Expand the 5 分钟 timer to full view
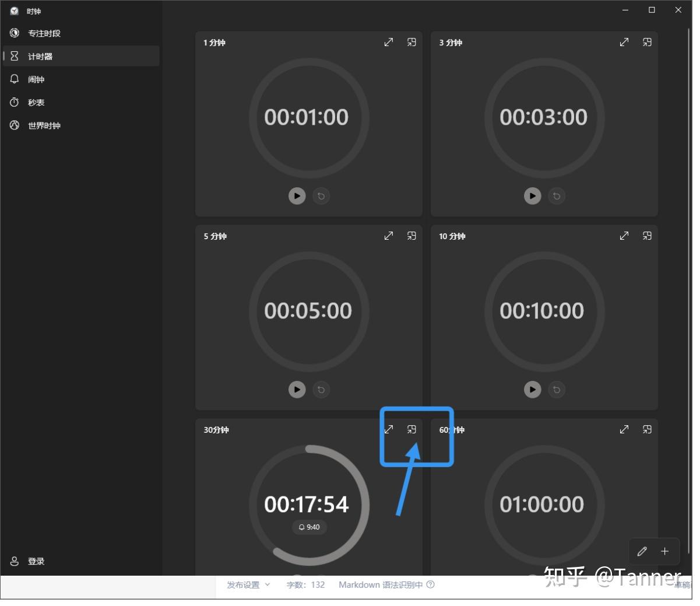The image size is (700, 606). pyautogui.click(x=389, y=236)
